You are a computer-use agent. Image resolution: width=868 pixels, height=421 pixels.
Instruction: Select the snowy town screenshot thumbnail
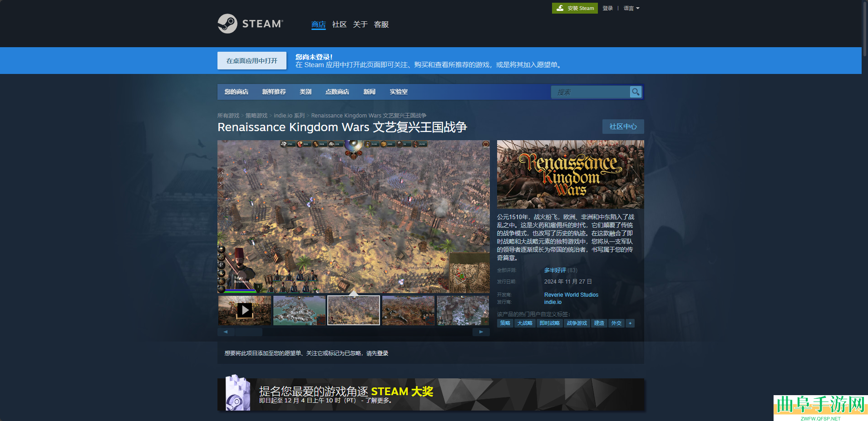click(x=463, y=310)
